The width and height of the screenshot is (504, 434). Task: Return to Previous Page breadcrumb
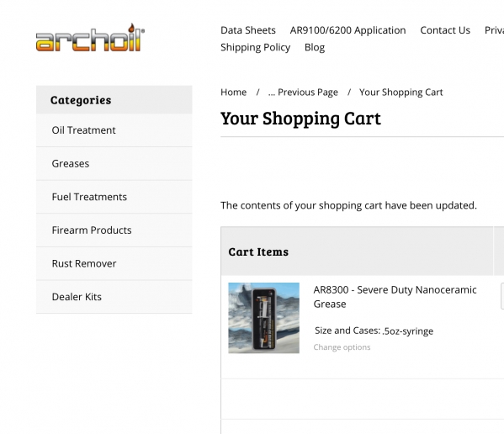303,93
